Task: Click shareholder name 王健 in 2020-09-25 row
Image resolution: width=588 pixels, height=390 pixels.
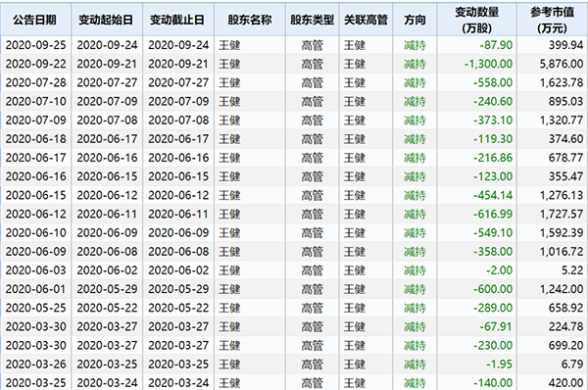Action: [229, 45]
